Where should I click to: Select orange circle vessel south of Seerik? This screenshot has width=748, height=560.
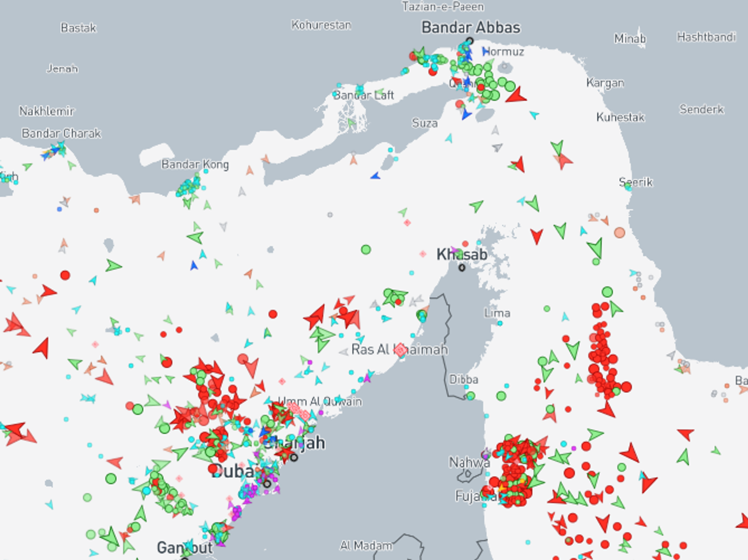pyautogui.click(x=619, y=233)
